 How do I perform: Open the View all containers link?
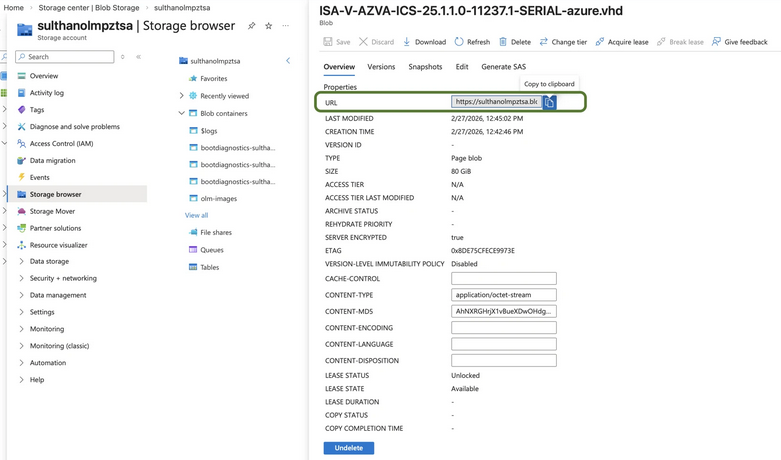pos(196,215)
